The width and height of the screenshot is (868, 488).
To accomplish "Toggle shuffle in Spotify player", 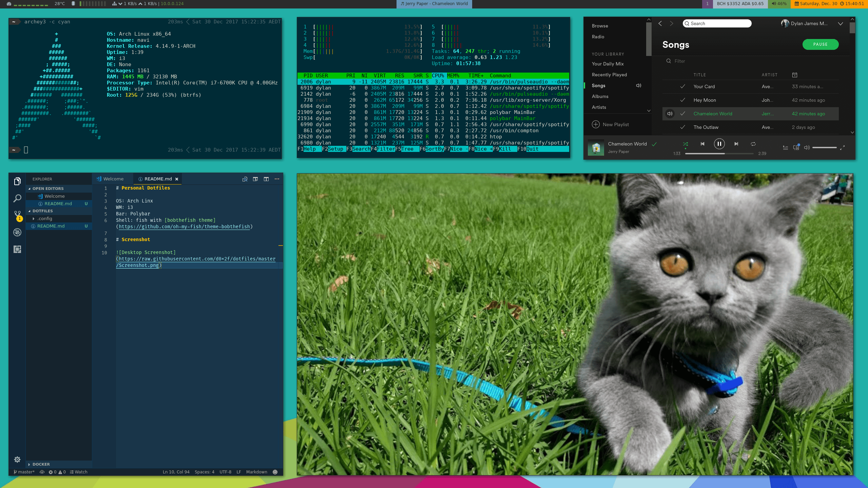I will pyautogui.click(x=686, y=144).
